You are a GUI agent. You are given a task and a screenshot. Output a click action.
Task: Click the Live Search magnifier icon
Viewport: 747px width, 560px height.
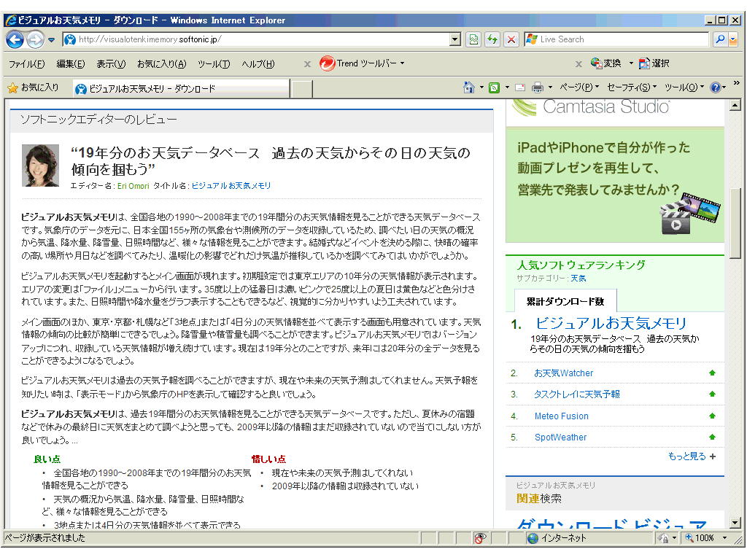[x=720, y=39]
